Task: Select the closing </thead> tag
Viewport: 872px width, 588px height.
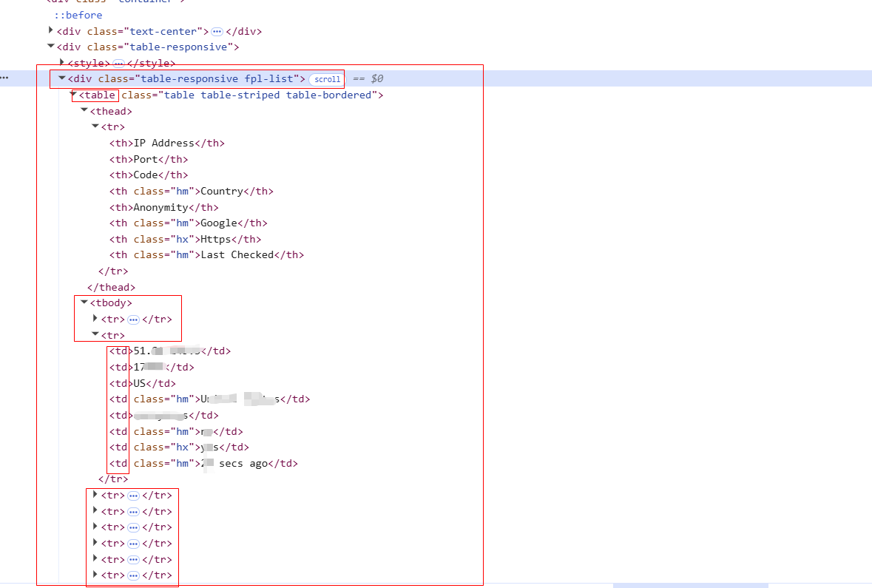Action: coord(111,287)
